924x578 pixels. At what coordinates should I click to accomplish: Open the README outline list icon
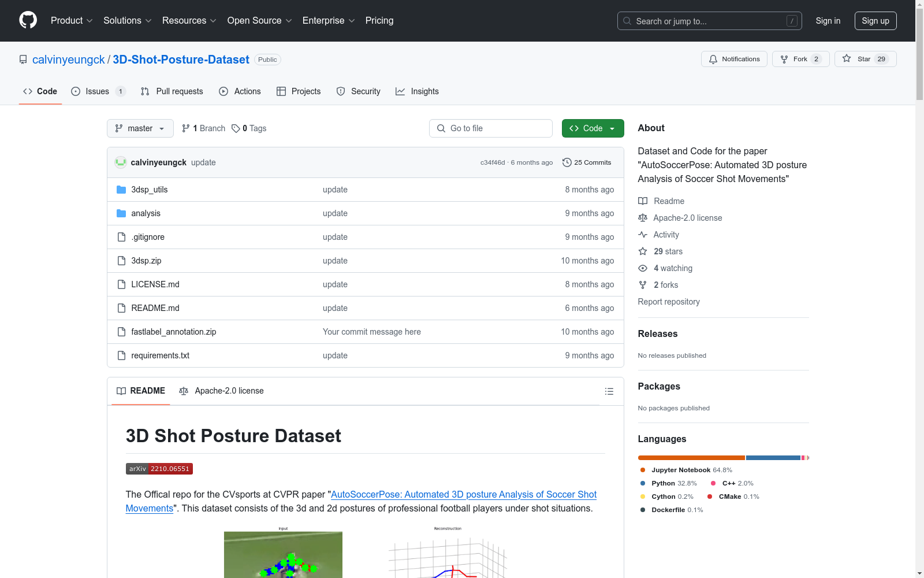(609, 391)
